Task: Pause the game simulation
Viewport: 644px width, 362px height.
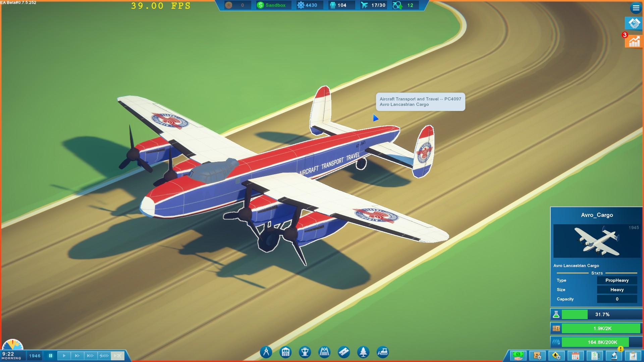Action: point(51,356)
